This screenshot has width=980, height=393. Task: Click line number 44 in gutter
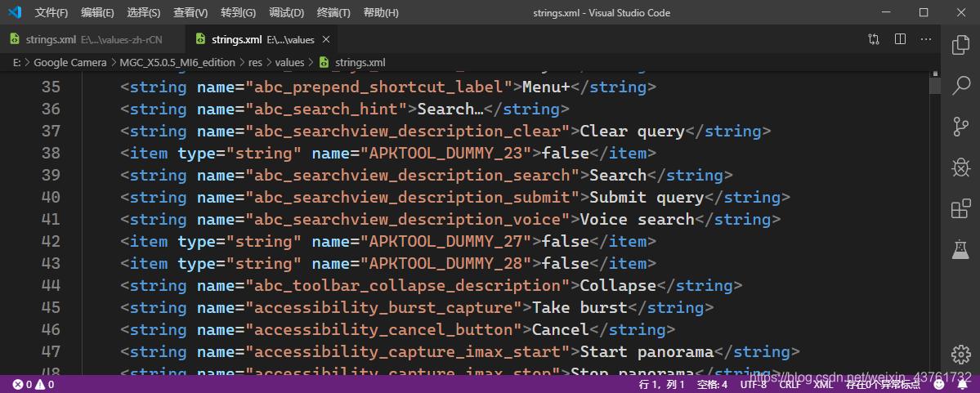(x=51, y=285)
